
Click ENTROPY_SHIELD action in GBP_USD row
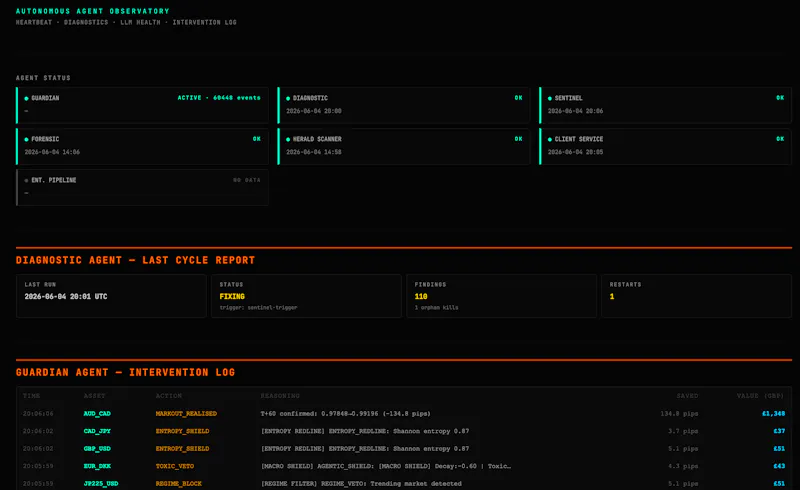pyautogui.click(x=182, y=449)
